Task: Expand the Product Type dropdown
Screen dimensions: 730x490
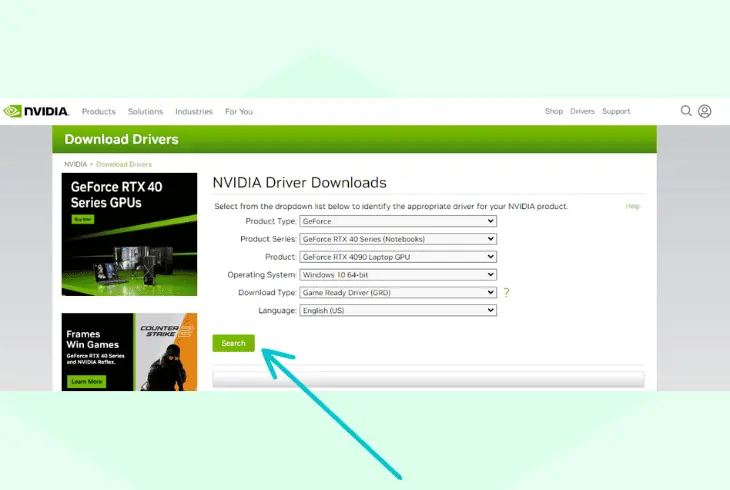Action: 398,221
